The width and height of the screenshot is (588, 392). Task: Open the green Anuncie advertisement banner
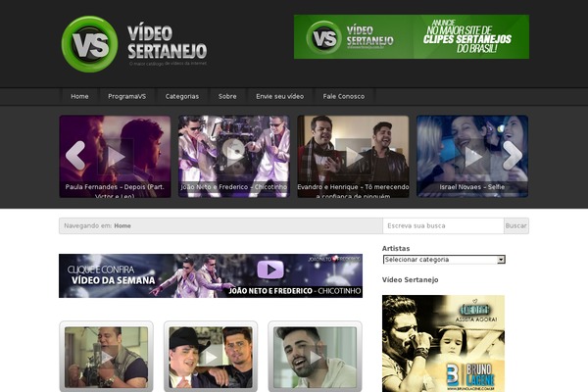(411, 36)
